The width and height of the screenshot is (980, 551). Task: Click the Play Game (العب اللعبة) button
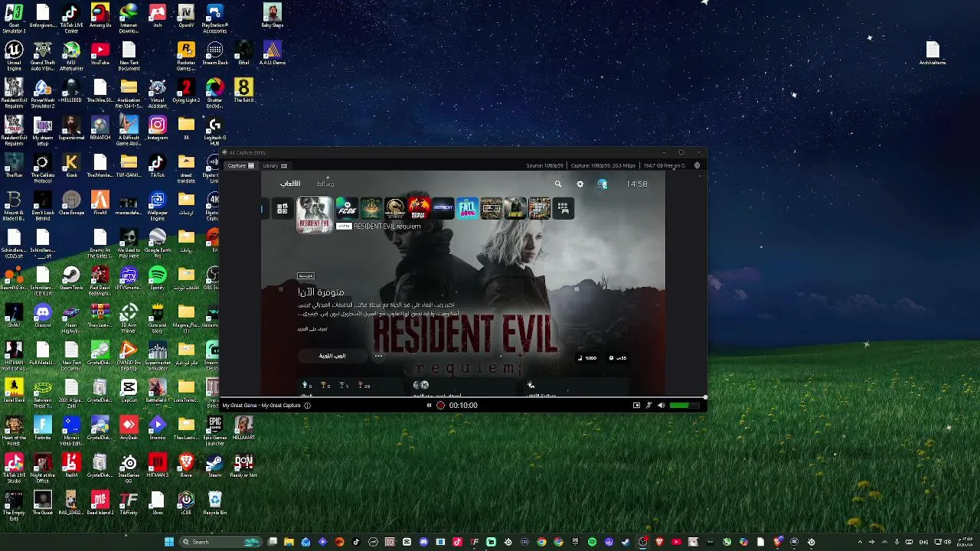[x=332, y=356]
